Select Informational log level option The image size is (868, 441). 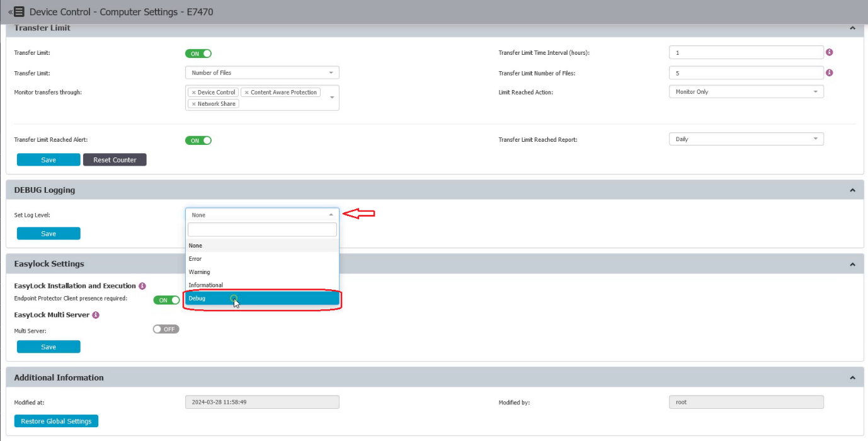tap(262, 285)
